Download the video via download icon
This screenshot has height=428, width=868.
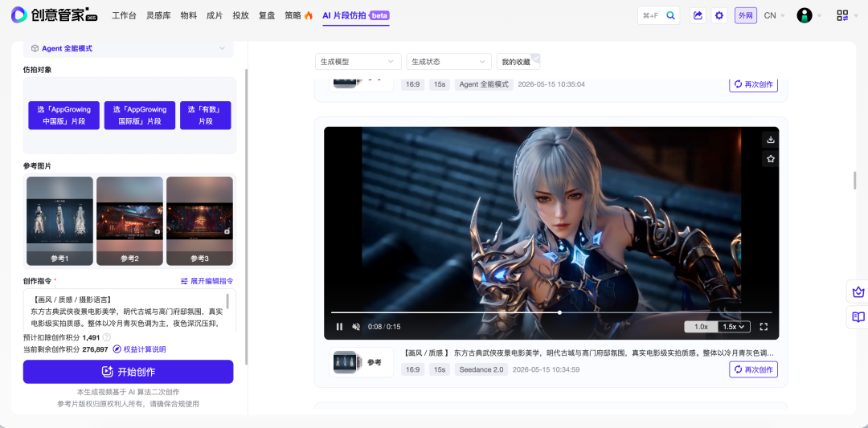pyautogui.click(x=770, y=140)
